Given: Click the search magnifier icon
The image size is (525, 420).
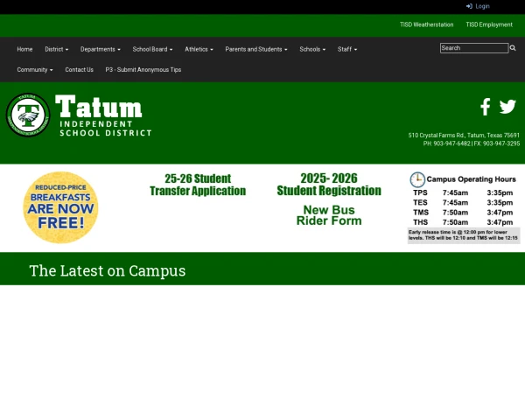Looking at the screenshot, I should 513,48.
